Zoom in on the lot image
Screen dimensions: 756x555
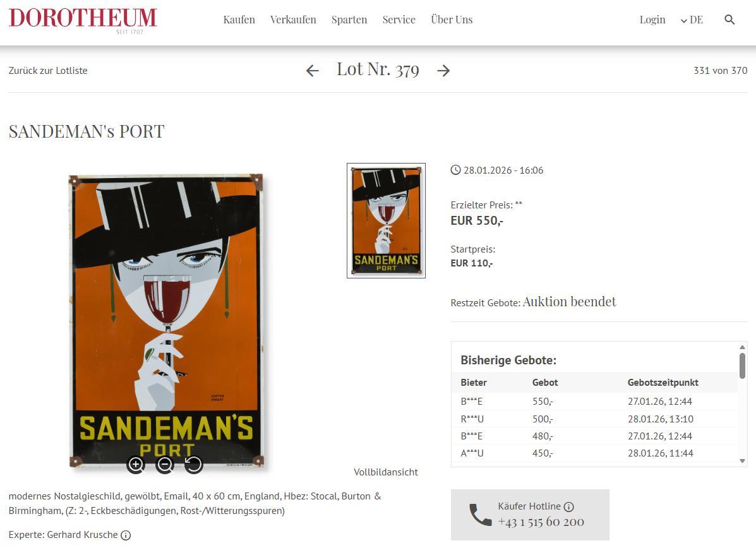136,465
